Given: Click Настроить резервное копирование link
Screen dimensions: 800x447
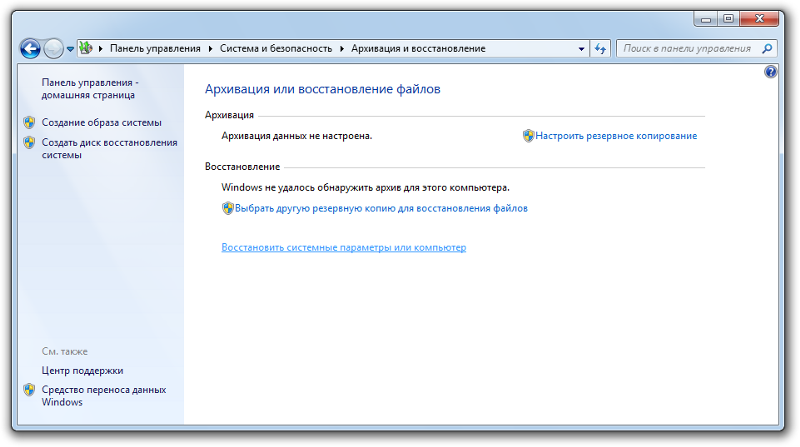Looking at the screenshot, I should pyautogui.click(x=616, y=136).
